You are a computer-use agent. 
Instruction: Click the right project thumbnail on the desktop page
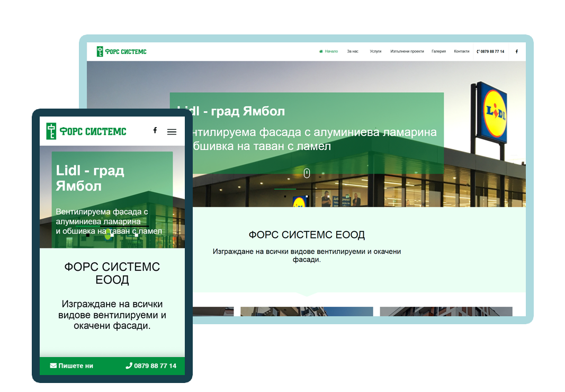446,311
